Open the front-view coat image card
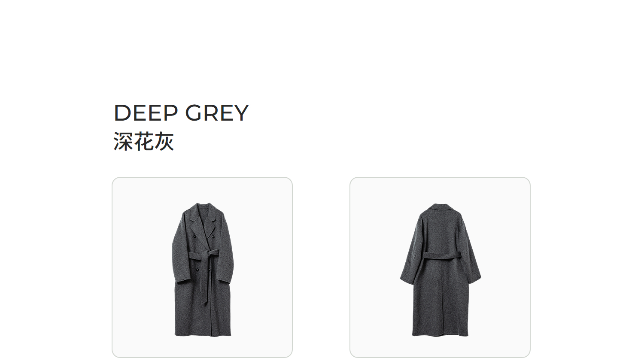 202,267
